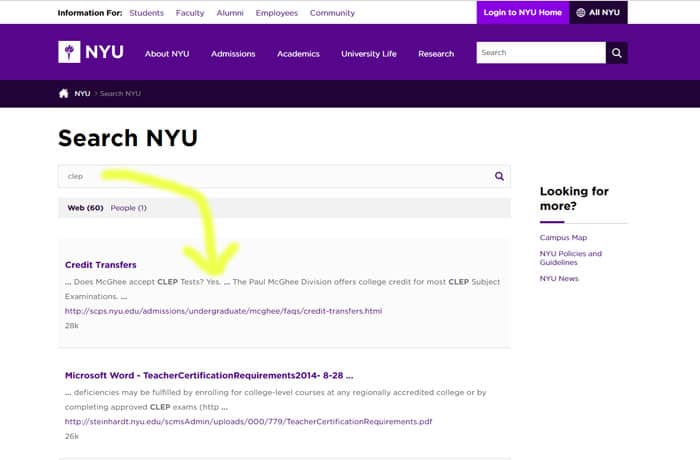Switch to the People (1) tab
The height and width of the screenshot is (460, 700).
(129, 208)
